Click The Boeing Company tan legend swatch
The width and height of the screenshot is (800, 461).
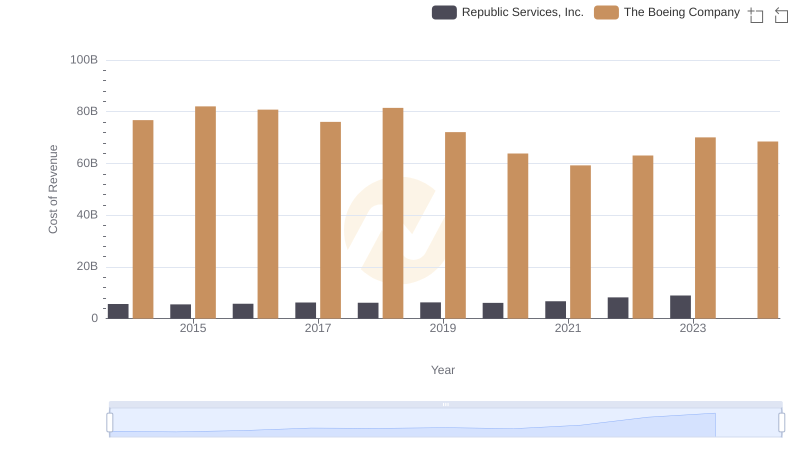coord(606,12)
